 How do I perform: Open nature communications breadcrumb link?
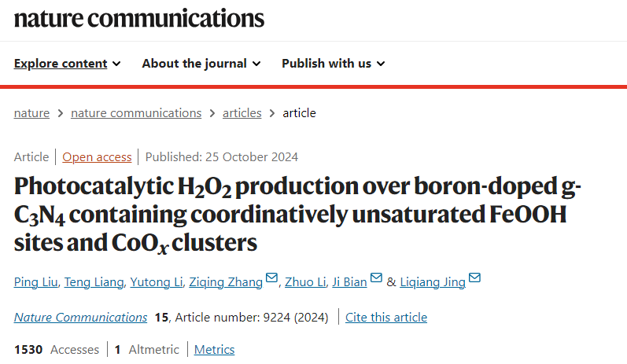click(x=136, y=113)
